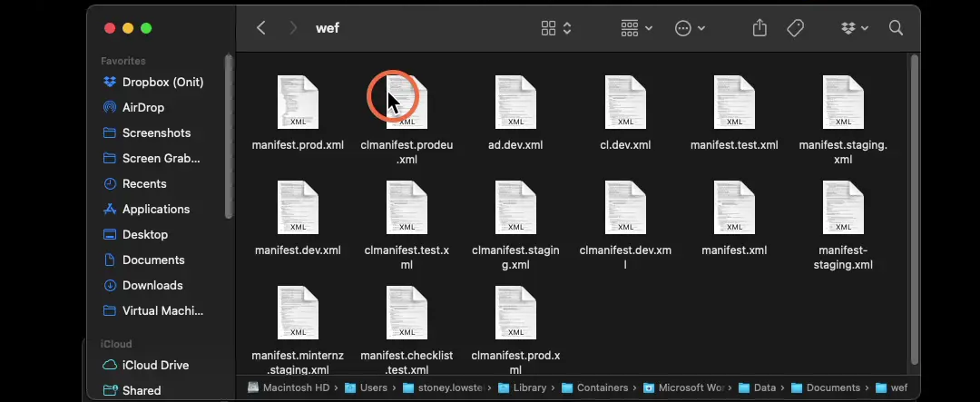This screenshot has height=402, width=980.
Task: Show Recents in the sidebar
Action: pos(134,184)
